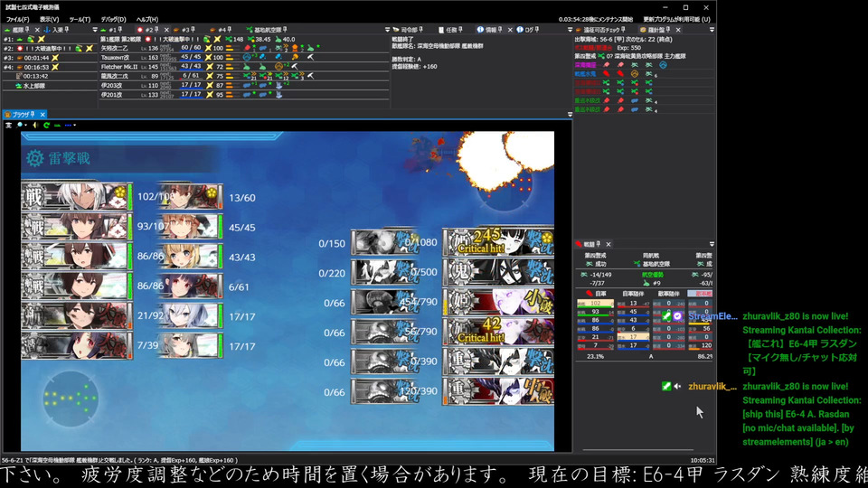Click the pickaxe icon on Ташкент改 row
868x488 pixels.
tap(310, 57)
